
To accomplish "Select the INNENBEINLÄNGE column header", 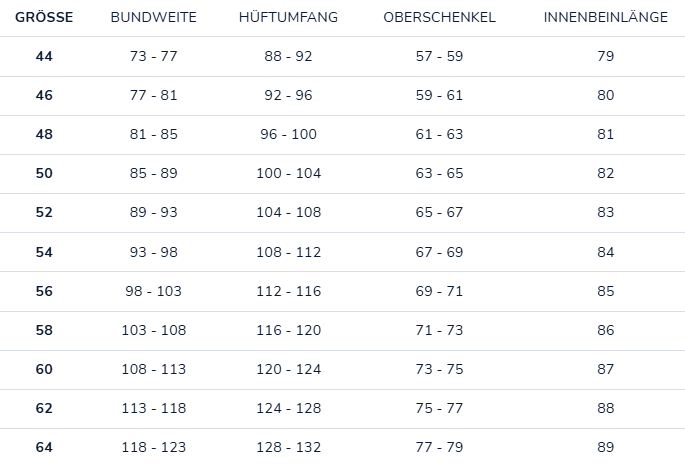I will pos(605,18).
